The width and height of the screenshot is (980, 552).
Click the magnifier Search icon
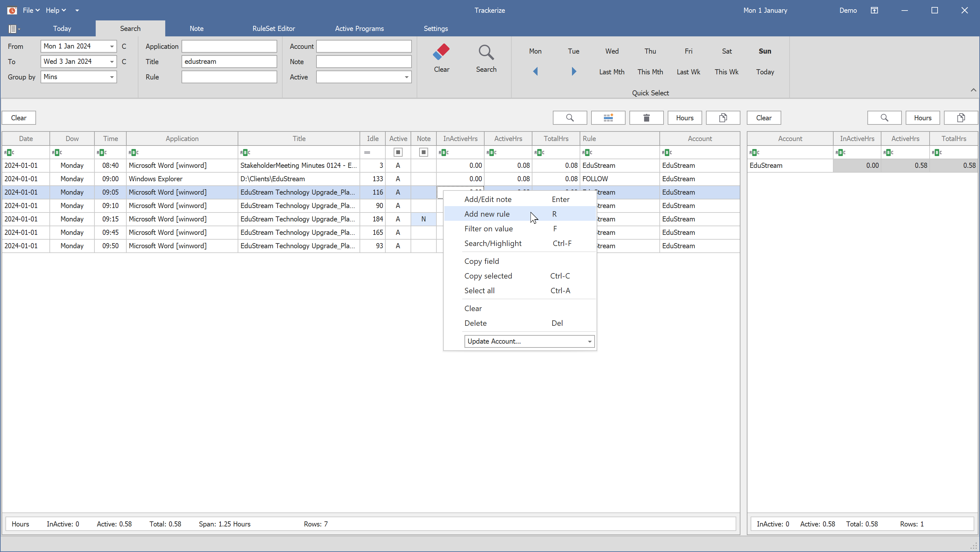point(486,53)
